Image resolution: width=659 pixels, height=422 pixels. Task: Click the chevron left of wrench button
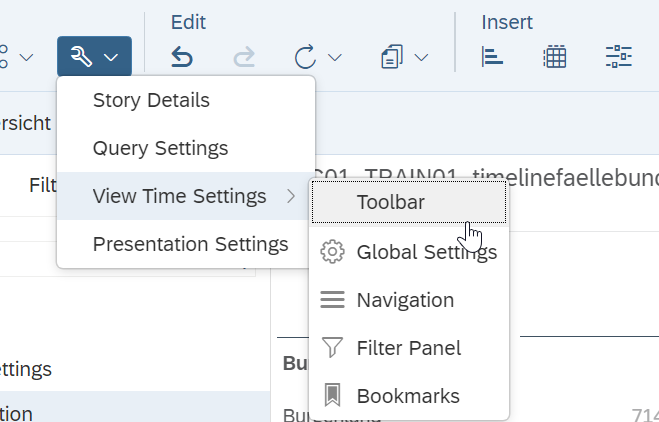pos(26,57)
